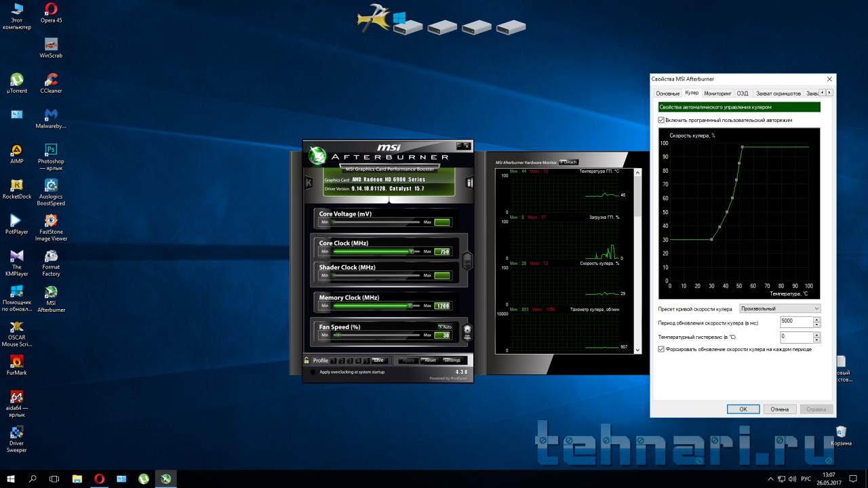Open the Action Center notifications icon

[x=853, y=479]
